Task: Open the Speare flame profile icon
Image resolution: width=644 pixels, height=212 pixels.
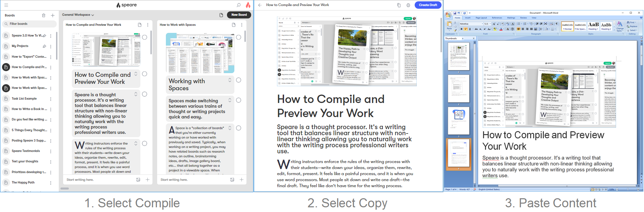Action: pos(248,5)
